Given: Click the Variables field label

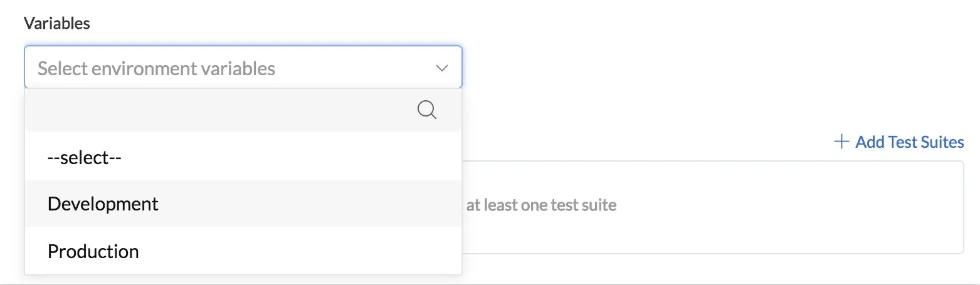Looking at the screenshot, I should tap(57, 23).
